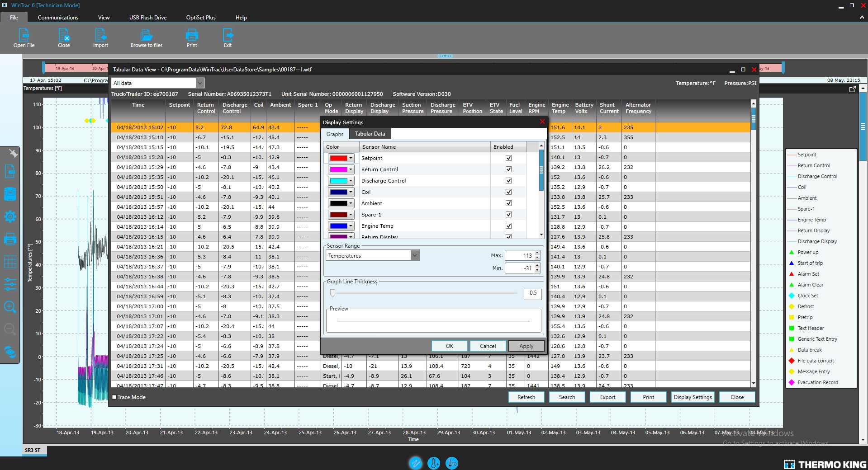
Task: Click the Export button below the data table
Action: coord(607,397)
